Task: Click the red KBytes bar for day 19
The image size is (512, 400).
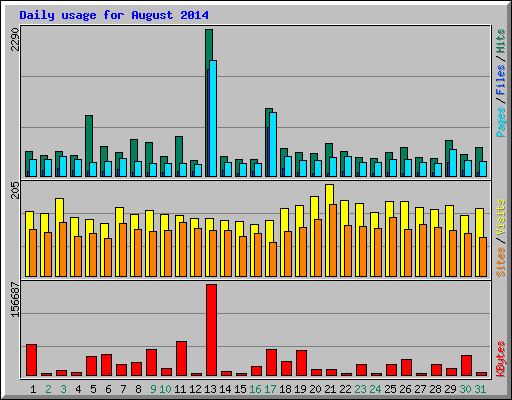Action: click(301, 363)
